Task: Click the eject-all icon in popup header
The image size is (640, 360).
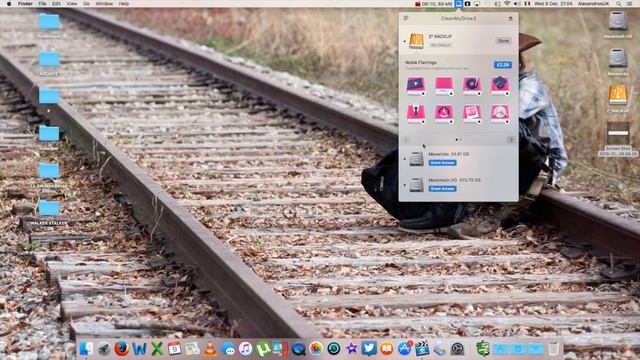Action: (x=510, y=18)
